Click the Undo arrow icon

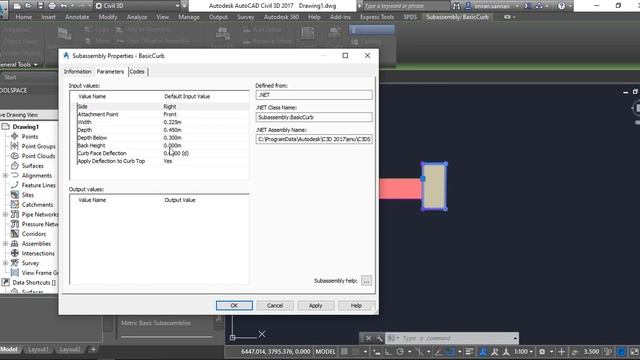[64, 6]
